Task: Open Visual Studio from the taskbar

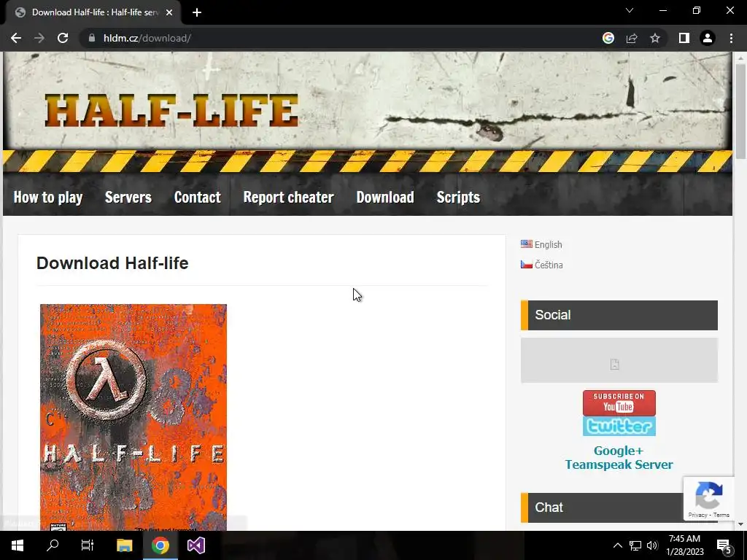Action: pyautogui.click(x=196, y=545)
